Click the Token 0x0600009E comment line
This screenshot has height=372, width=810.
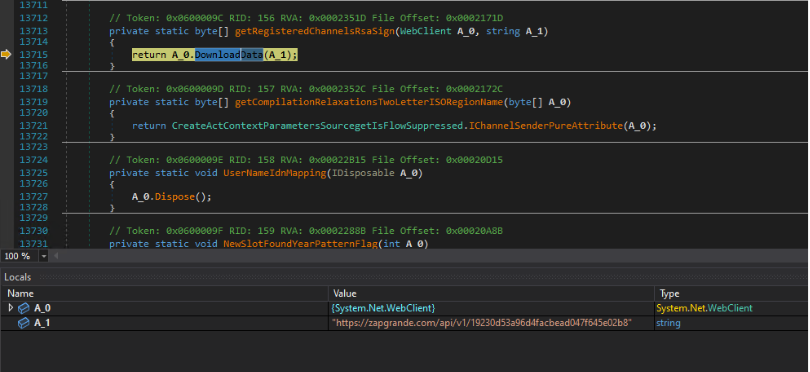click(x=306, y=160)
